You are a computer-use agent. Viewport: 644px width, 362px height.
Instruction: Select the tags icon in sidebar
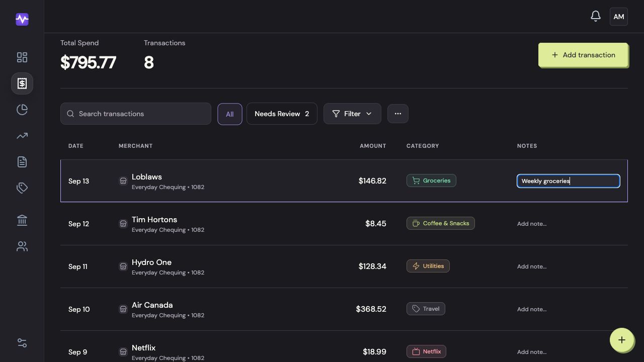(22, 188)
